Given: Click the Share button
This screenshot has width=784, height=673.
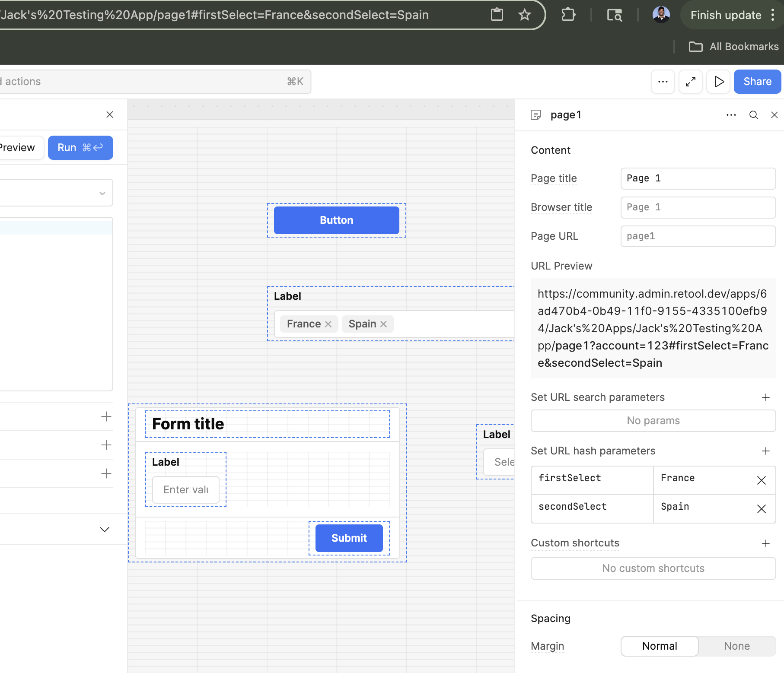Looking at the screenshot, I should 757,82.
